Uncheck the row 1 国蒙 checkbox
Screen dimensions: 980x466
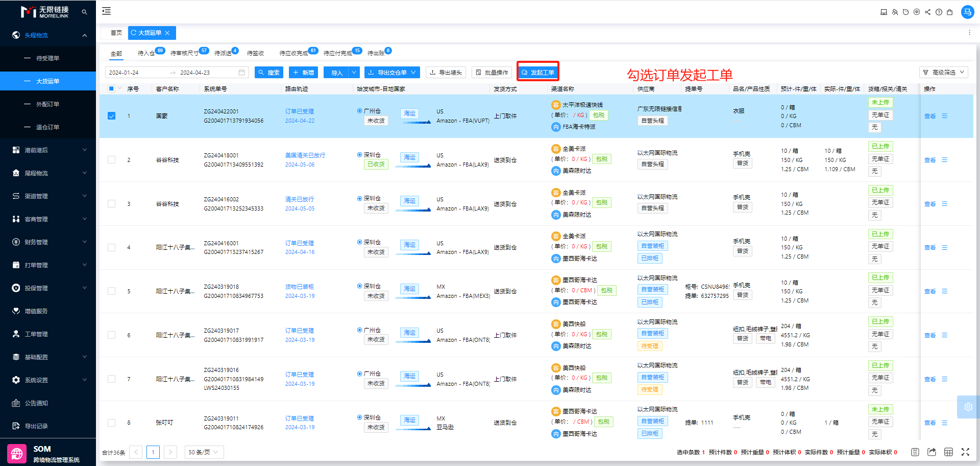[x=111, y=116]
